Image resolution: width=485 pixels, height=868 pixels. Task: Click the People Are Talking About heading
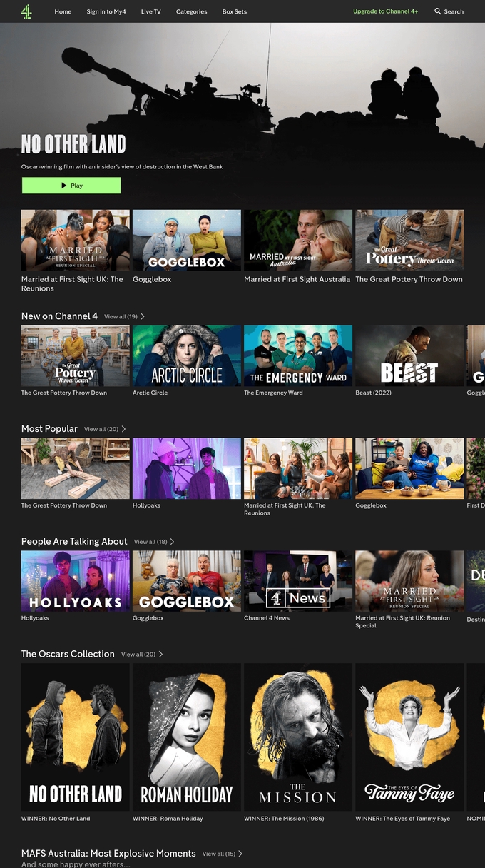pyautogui.click(x=74, y=541)
